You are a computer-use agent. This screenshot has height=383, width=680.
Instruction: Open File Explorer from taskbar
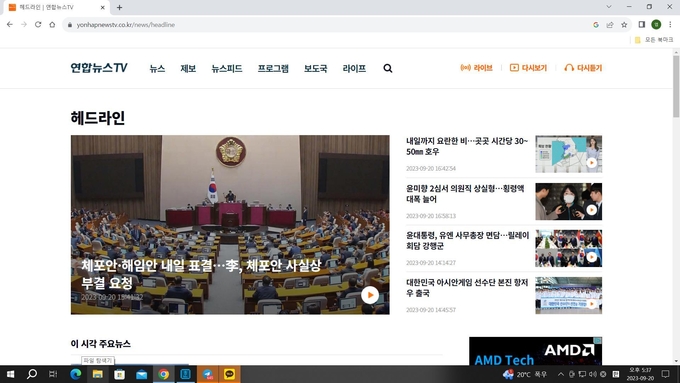pos(98,374)
